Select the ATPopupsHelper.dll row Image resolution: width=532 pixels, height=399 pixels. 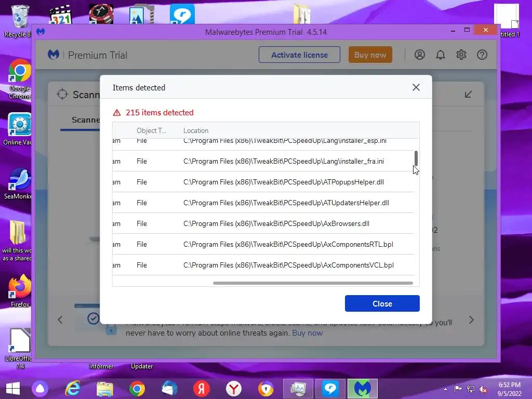[x=263, y=182]
